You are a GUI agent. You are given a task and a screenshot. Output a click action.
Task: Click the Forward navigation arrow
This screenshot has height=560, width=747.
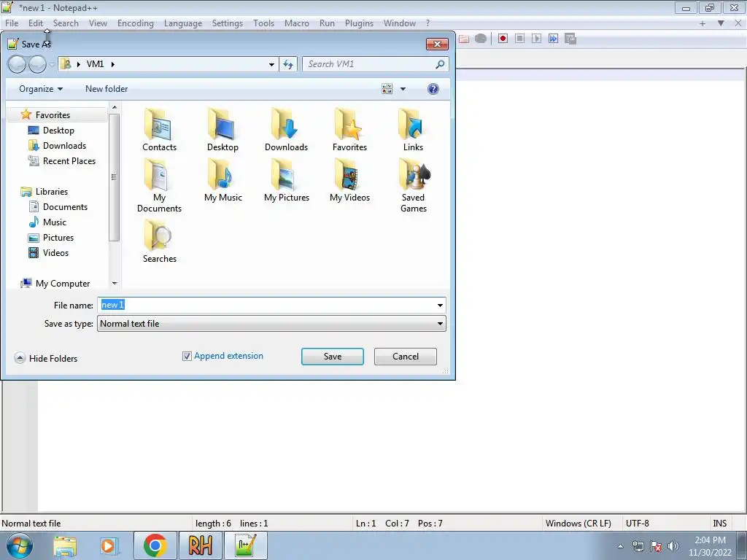37,64
